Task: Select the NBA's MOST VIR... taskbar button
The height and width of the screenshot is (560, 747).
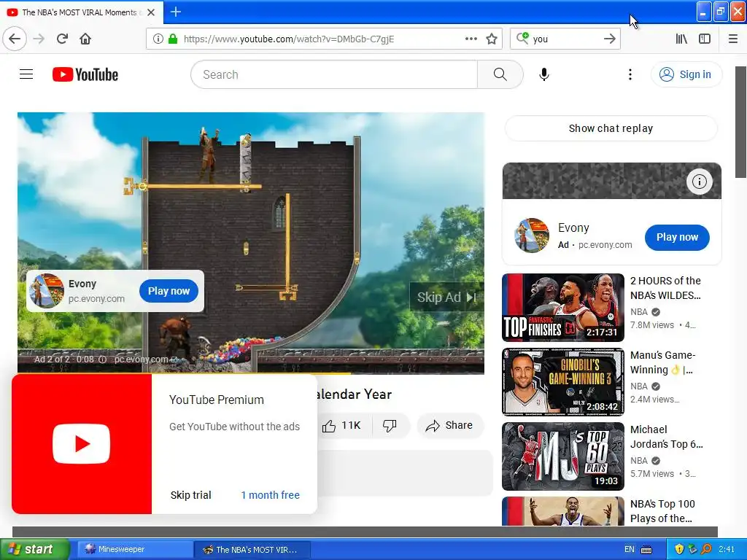Action: pos(252,549)
